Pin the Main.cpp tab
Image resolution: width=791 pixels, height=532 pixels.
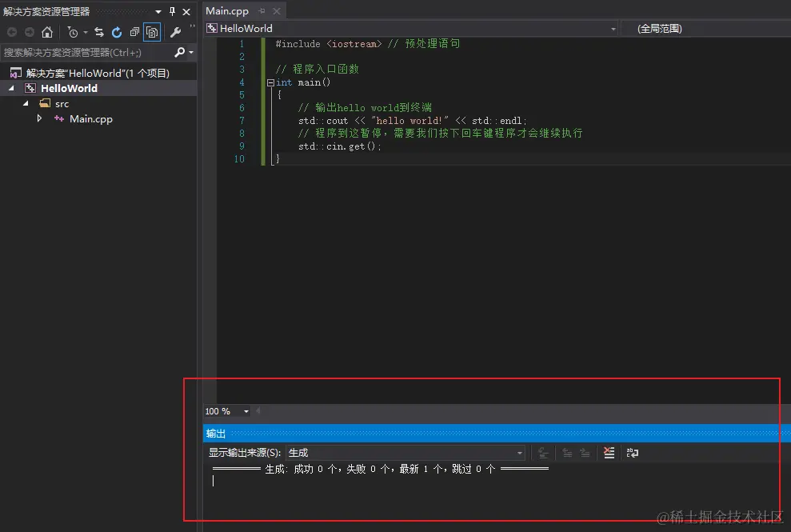point(262,10)
